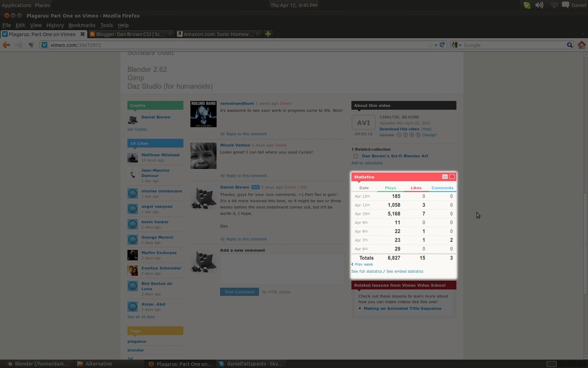Tick the Dan Brown's Sci-fi Blender Art checkbox
Screen dimensions: 588x368
click(x=356, y=156)
